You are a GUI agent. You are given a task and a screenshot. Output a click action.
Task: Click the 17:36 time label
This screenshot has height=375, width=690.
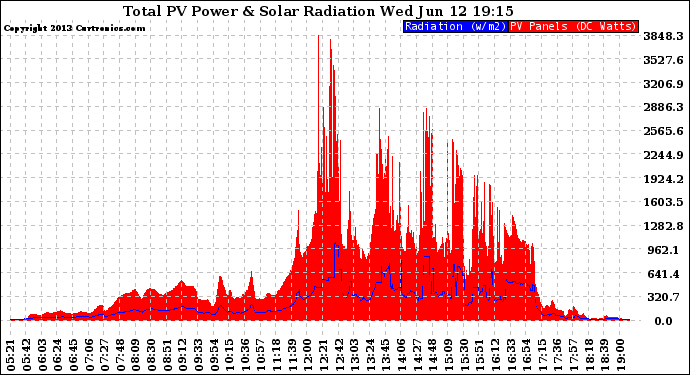558,355
